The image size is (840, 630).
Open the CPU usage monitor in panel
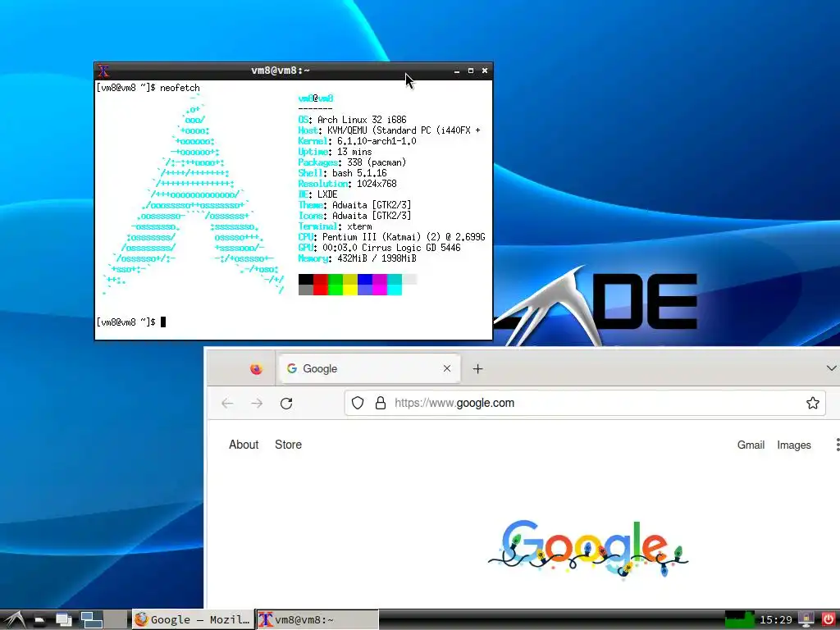click(x=739, y=620)
